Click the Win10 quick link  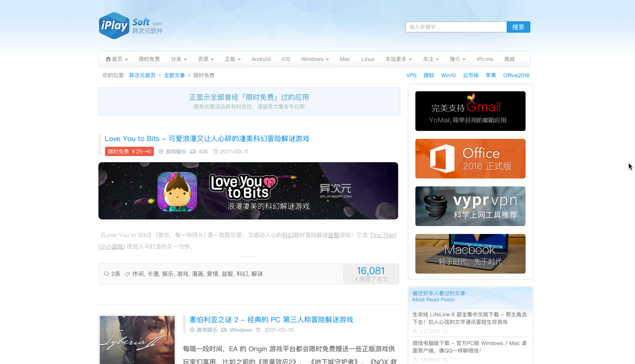(x=448, y=75)
